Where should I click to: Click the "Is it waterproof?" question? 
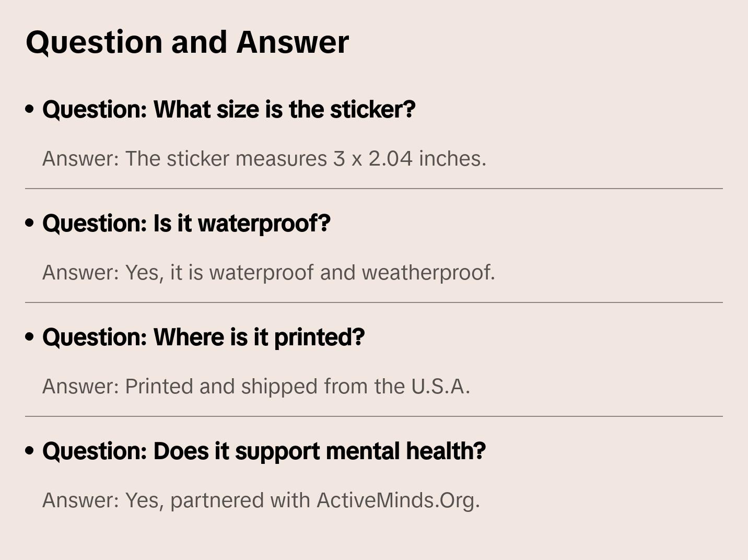tap(186, 224)
